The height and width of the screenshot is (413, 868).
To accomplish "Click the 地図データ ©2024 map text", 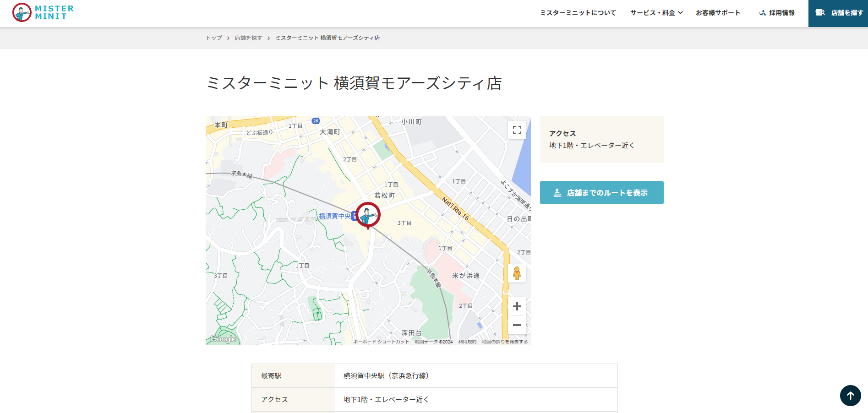I will coord(434,342).
